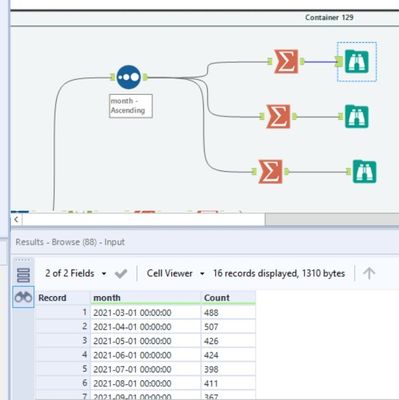
Task: Select the Sort tool labeled month - Ascending
Action: tap(129, 77)
